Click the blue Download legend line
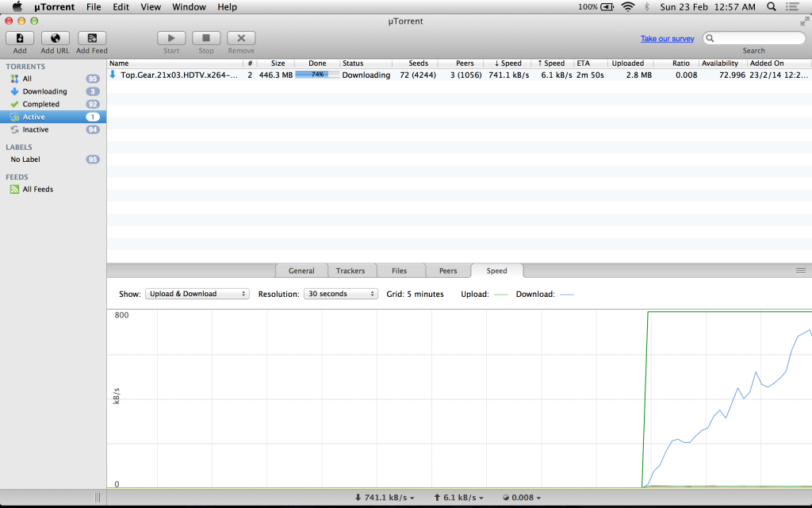The height and width of the screenshot is (508, 812). coord(567,294)
